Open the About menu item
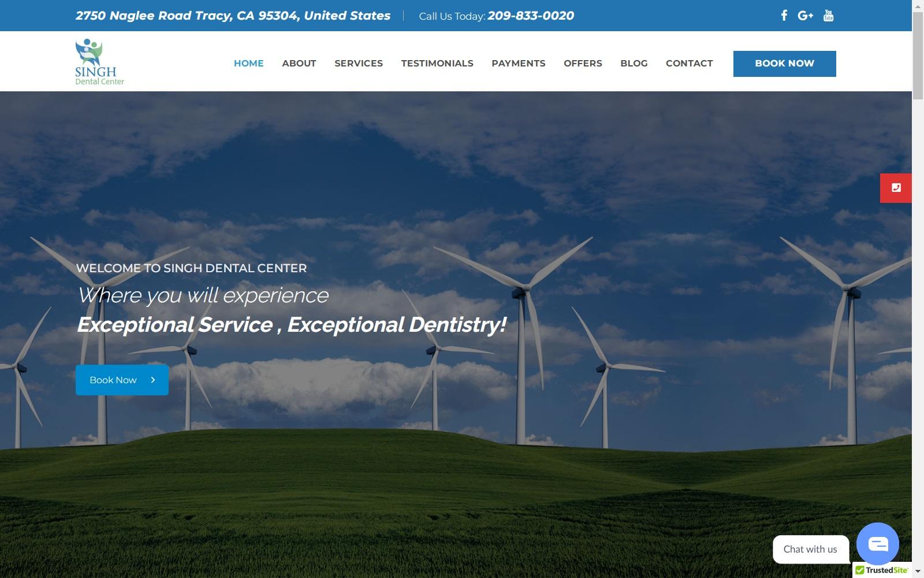Viewport: 924px width, 578px height. [x=299, y=64]
